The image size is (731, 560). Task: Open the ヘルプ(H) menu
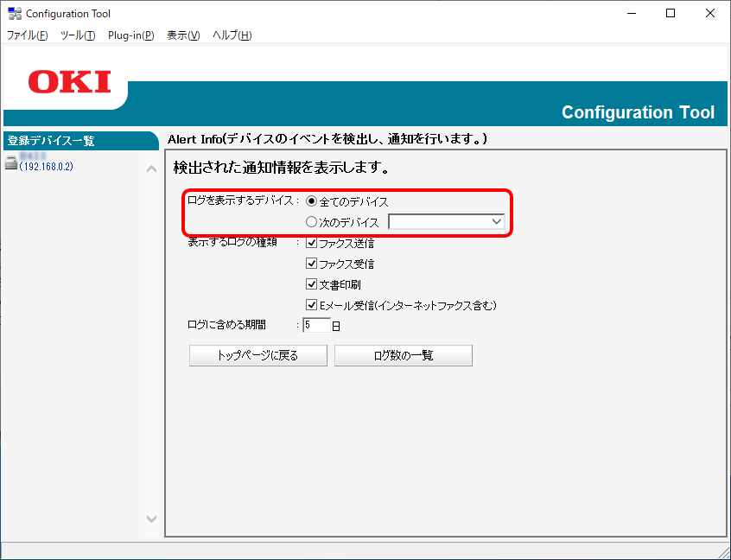click(x=232, y=35)
